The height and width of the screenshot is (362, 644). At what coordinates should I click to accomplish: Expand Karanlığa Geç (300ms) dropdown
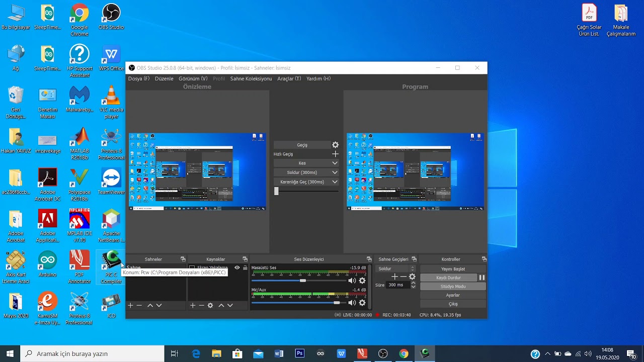(335, 182)
